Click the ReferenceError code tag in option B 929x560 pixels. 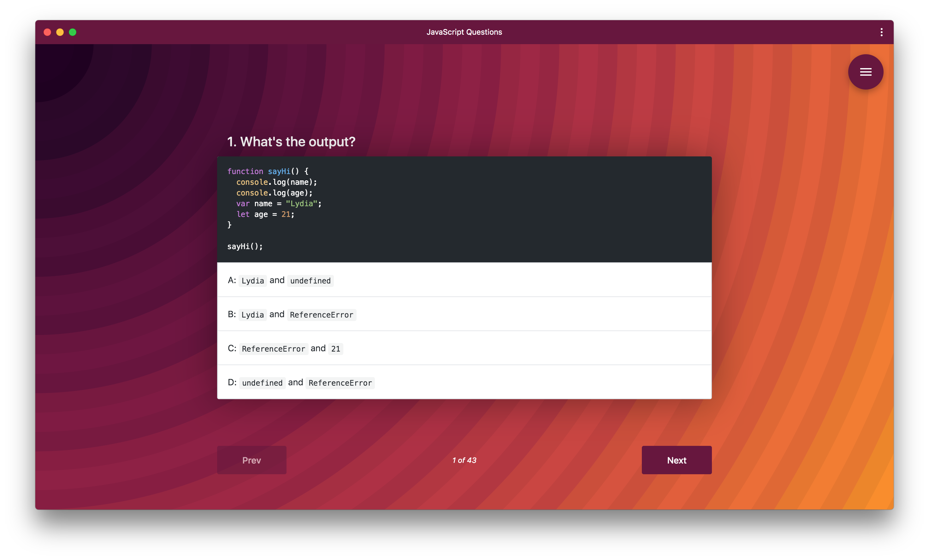322,315
